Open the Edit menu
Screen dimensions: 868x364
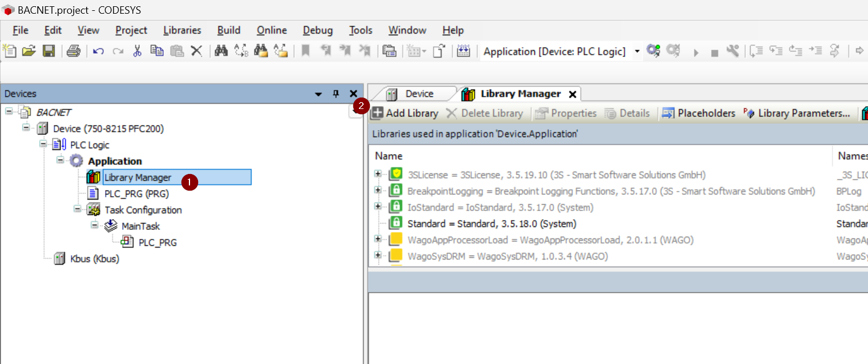[53, 30]
